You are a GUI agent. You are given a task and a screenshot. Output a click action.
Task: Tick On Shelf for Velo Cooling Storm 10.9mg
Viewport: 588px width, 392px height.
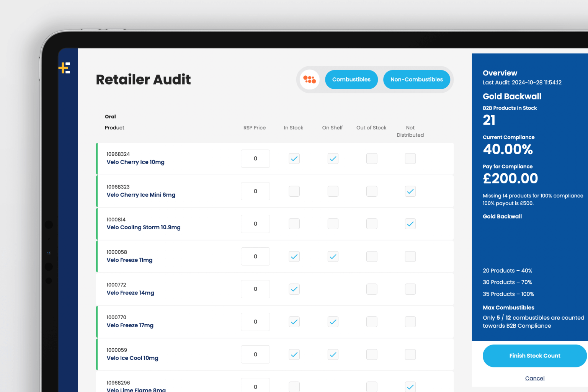(333, 224)
